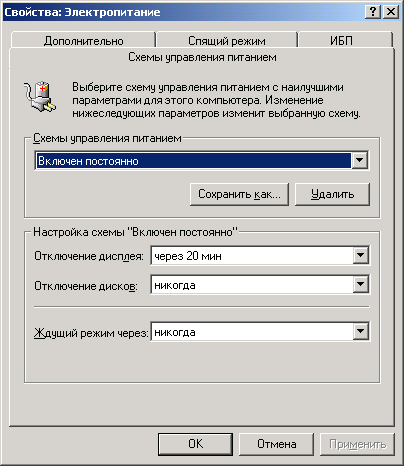Click the Применить button
This screenshot has height=466, width=404.
tap(357, 444)
